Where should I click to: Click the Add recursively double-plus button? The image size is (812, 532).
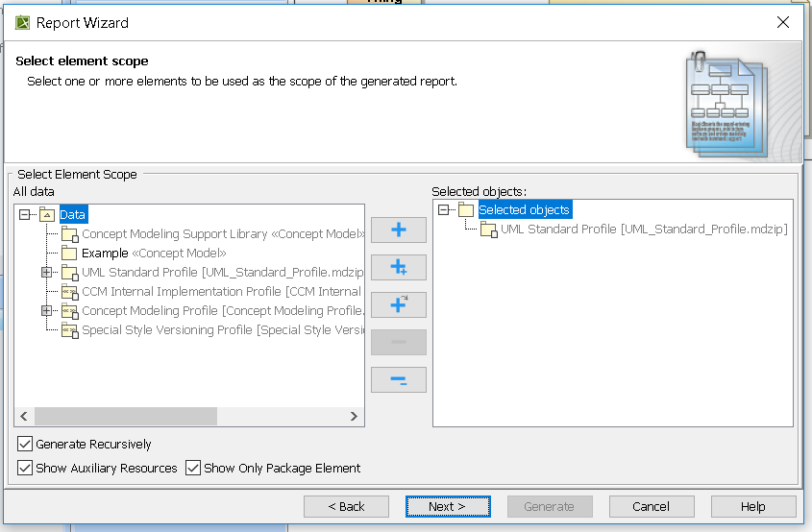tap(398, 268)
